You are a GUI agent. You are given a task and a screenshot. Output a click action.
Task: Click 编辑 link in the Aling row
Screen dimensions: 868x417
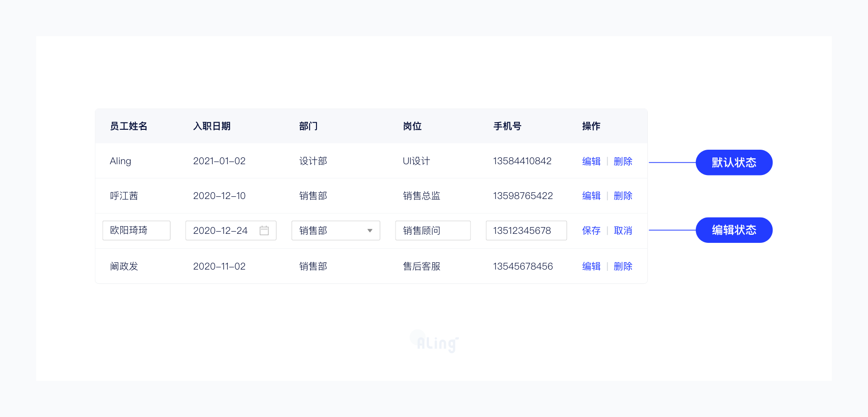coord(591,161)
